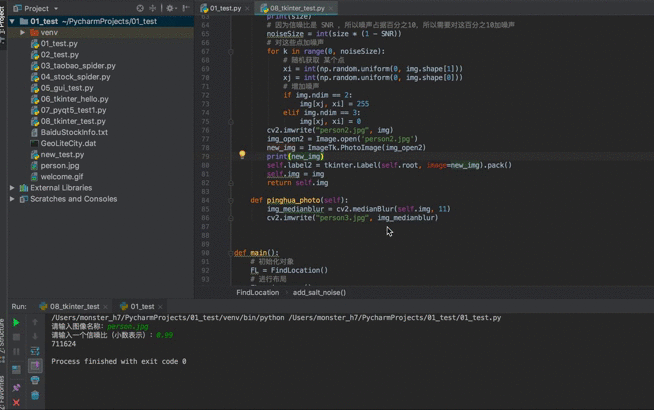Image resolution: width=654 pixels, height=410 pixels.
Task: Click 'Process finished with exit code 0' text
Action: click(118, 362)
